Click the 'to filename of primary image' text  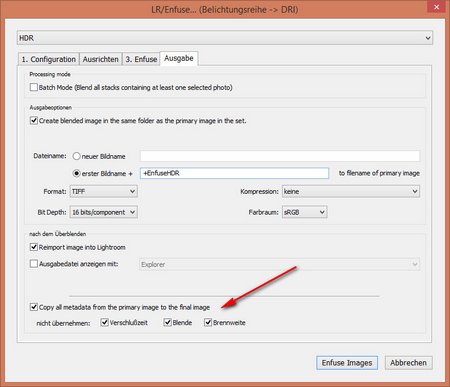tap(379, 173)
